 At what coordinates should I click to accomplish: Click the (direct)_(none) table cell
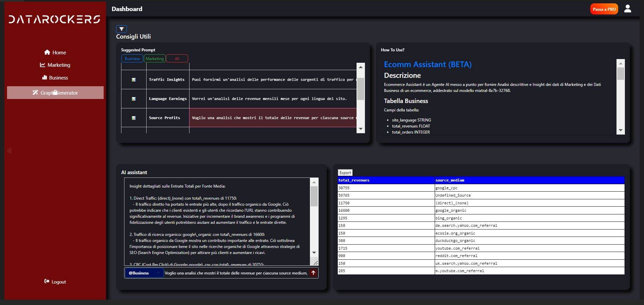pos(530,203)
